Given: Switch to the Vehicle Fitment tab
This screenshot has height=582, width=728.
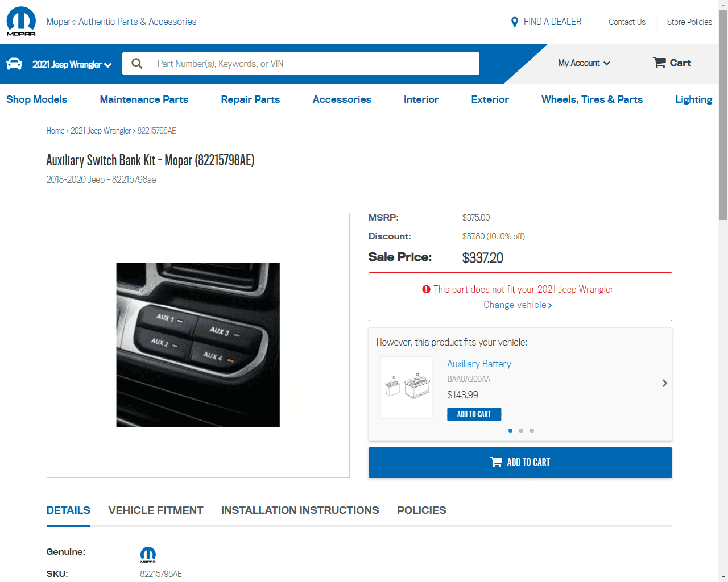Looking at the screenshot, I should tap(156, 510).
